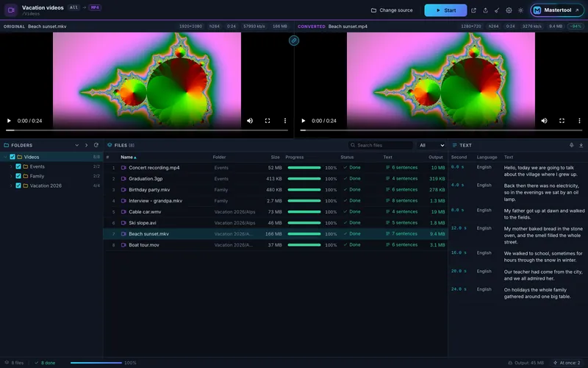Open 8 sentences link for Interview - grandpa.mkv
Screen dimensions: 588x368
coord(401,201)
